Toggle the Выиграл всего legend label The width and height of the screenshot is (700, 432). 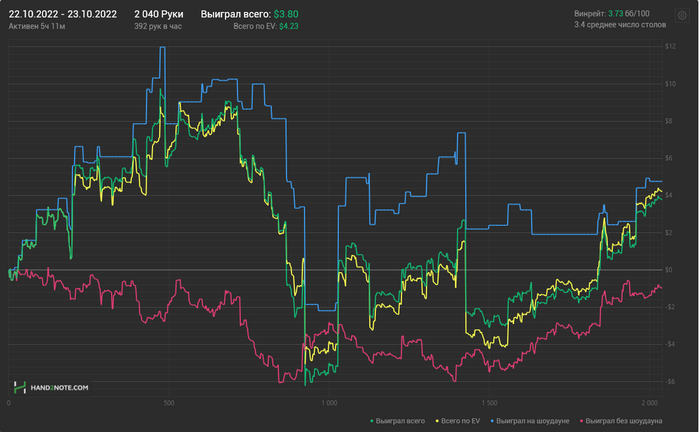click(x=402, y=421)
